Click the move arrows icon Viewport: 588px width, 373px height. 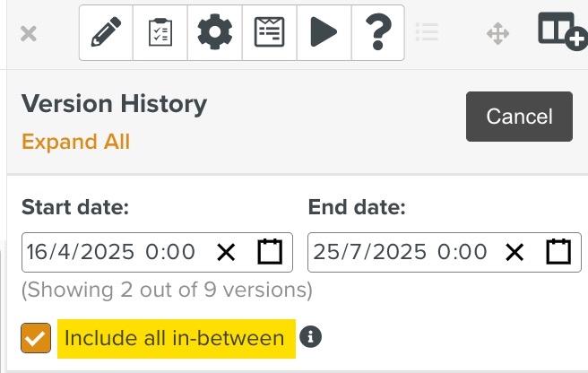[497, 34]
